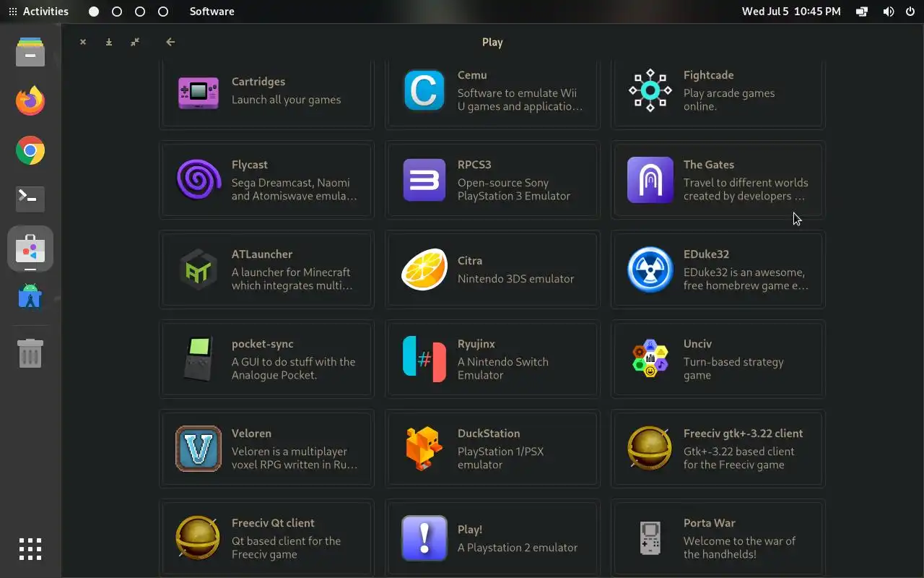Launch Firefox from the dock

pos(30,101)
